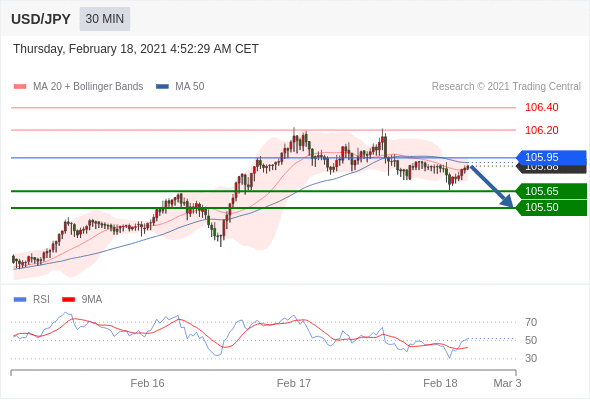Select the blue 105.95 pivot price tag

pyautogui.click(x=551, y=157)
